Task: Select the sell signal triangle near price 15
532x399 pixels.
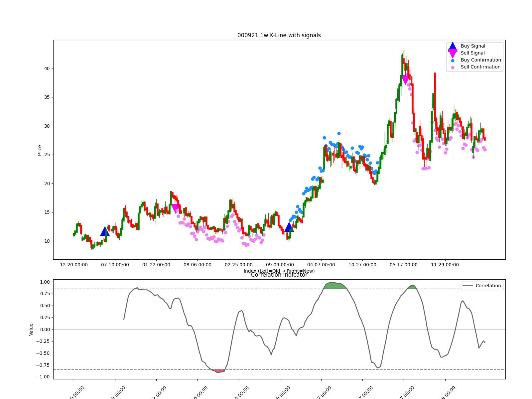Action: (x=175, y=208)
